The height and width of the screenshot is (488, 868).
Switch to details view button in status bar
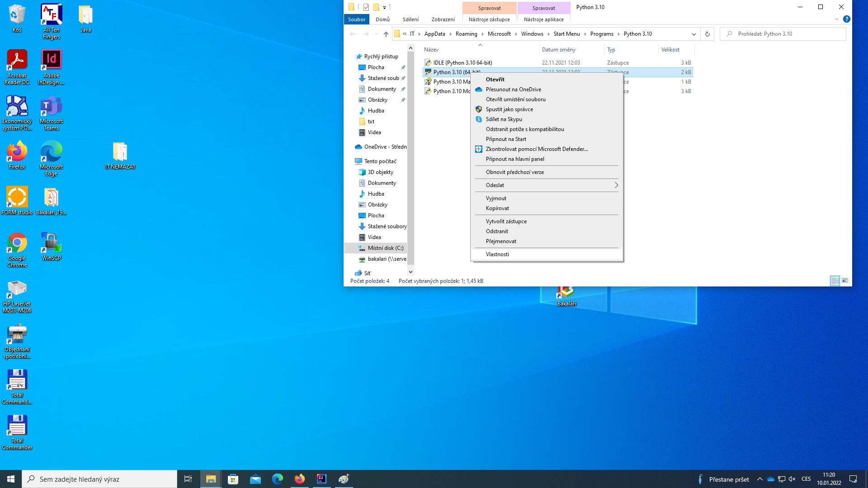pos(835,281)
